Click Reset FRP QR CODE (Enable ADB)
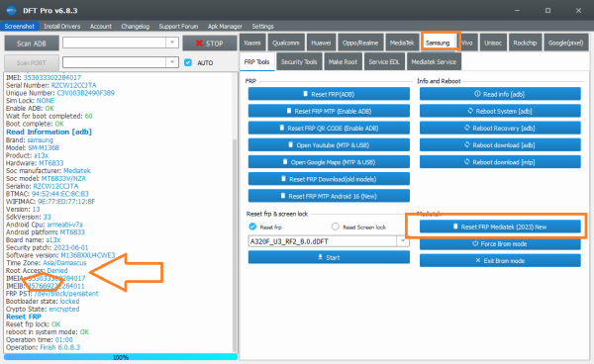594x364 pixels. pyautogui.click(x=329, y=128)
